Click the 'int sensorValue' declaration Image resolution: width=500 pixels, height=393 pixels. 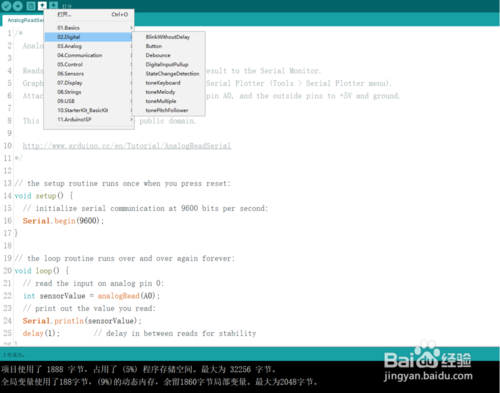[54, 296]
